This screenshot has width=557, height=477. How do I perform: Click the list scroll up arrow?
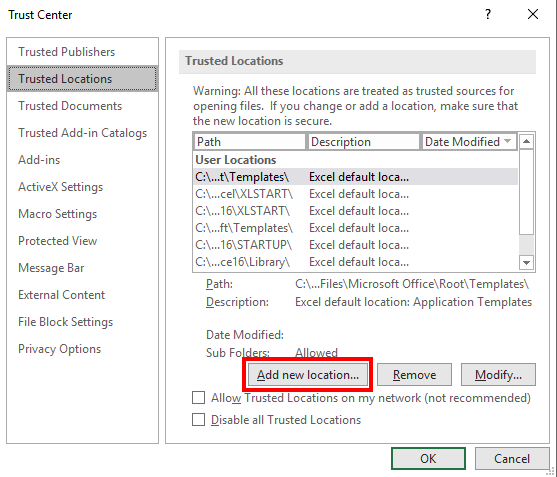[526, 142]
